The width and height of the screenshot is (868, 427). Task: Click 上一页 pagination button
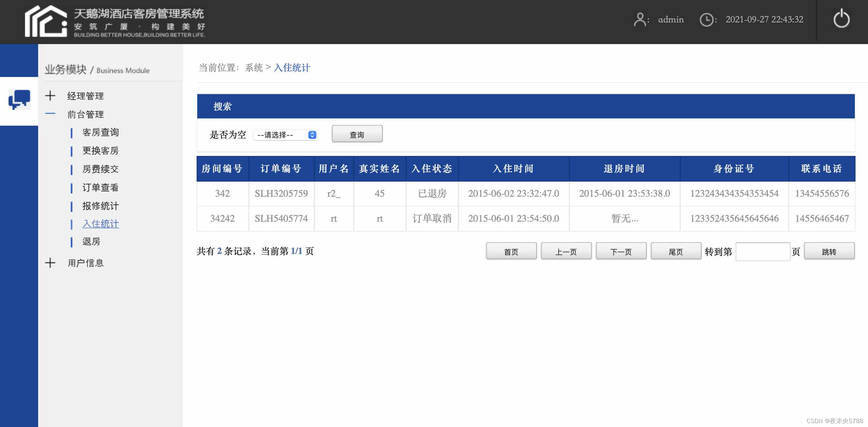pyautogui.click(x=566, y=251)
